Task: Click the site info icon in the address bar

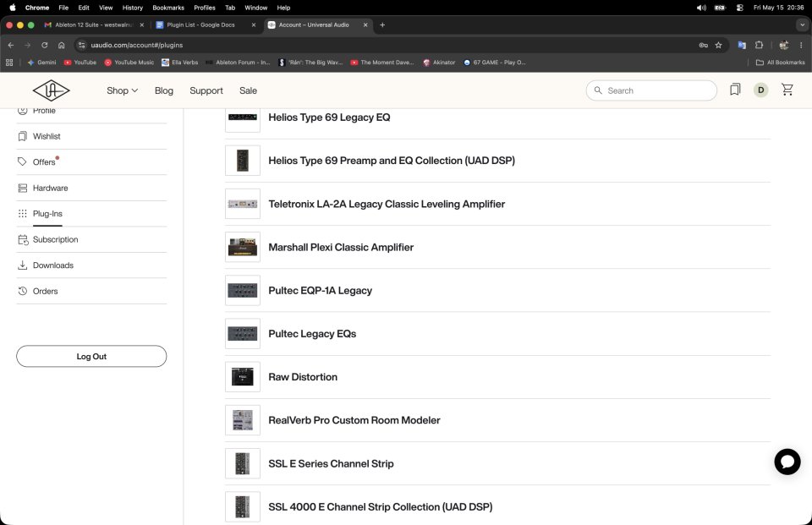Action: tap(81, 45)
